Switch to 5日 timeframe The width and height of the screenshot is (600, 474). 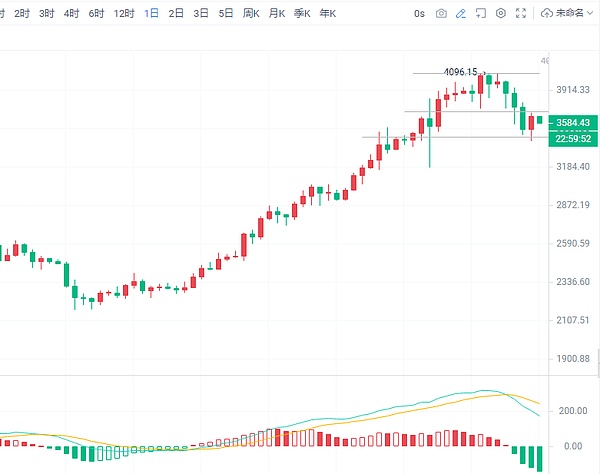(226, 14)
